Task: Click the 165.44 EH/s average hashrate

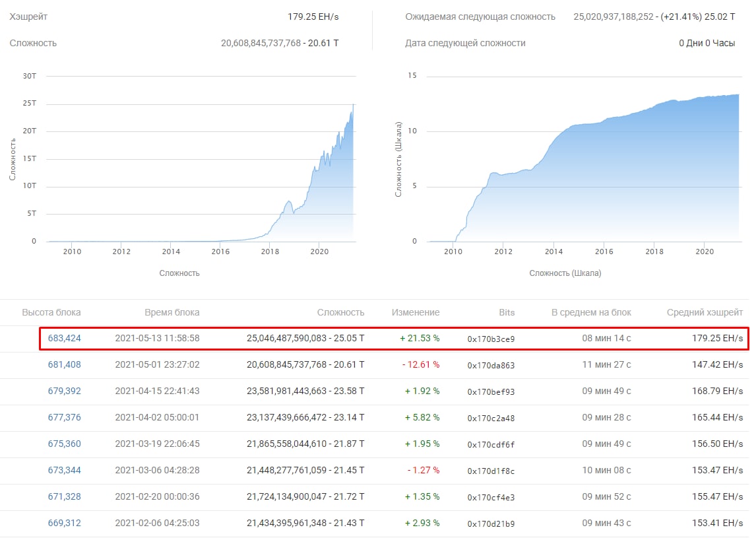Action: point(718,417)
